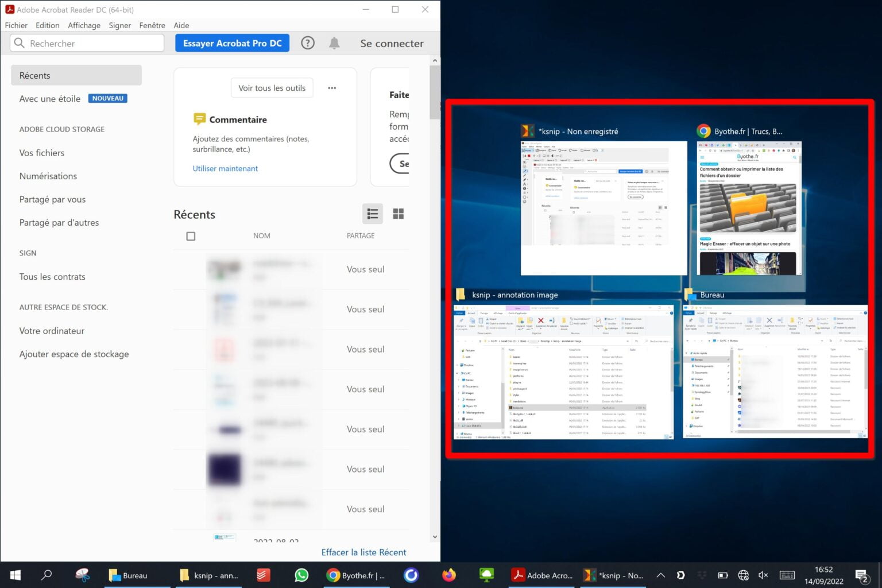Open the options menu next to Voir tous les outils
882x588 pixels.
(332, 87)
